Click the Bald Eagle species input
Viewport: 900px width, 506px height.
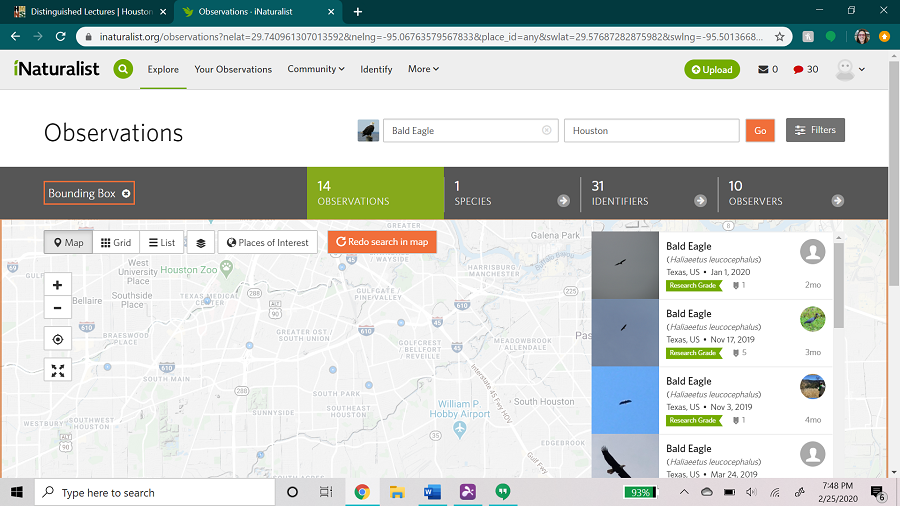pos(471,131)
